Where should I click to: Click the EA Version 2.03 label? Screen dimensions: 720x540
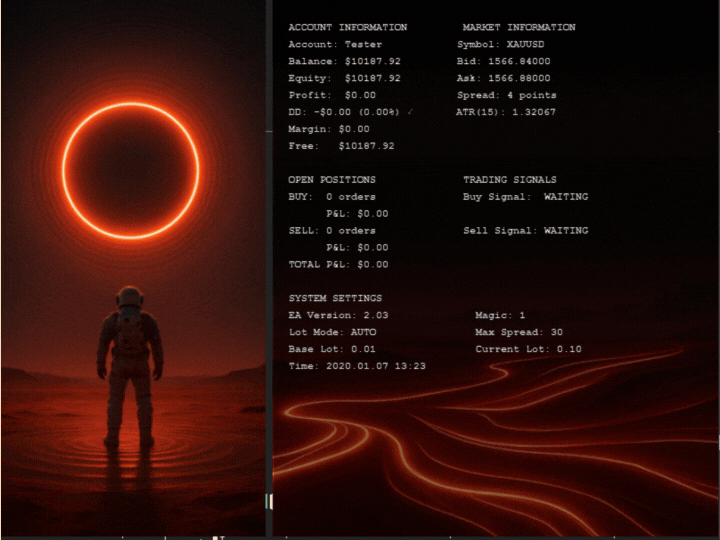(338, 315)
